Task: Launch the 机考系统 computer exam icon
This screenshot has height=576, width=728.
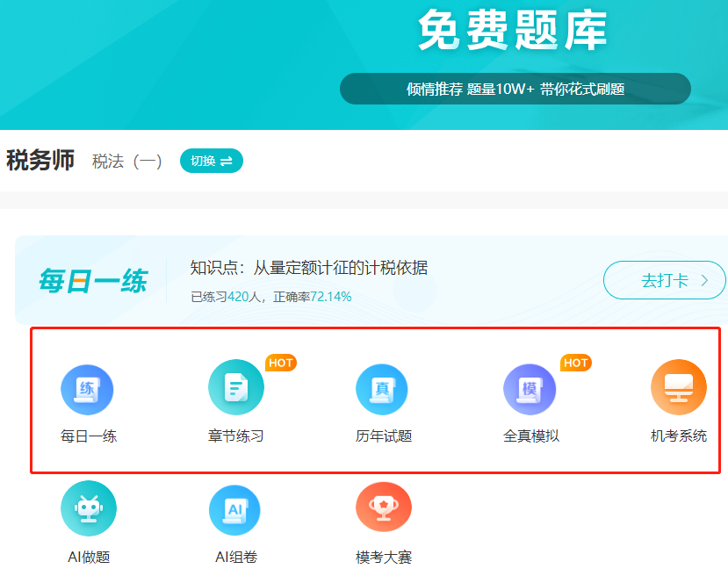Action: pyautogui.click(x=677, y=387)
